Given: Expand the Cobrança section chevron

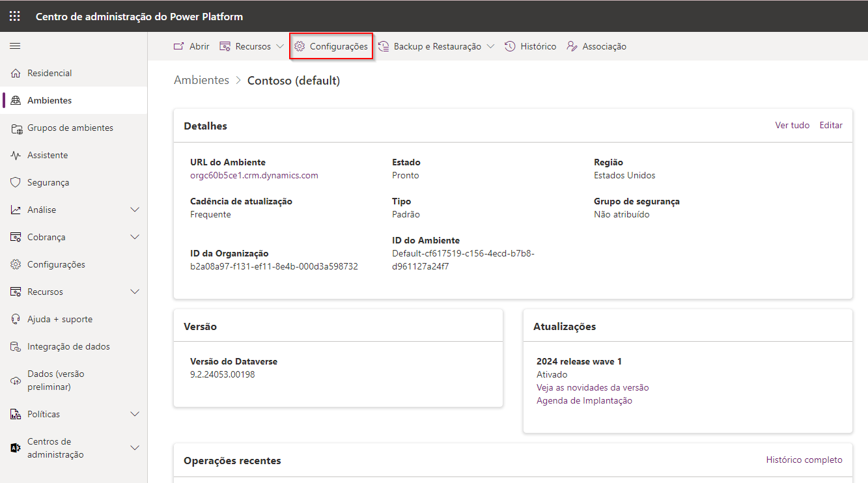Looking at the screenshot, I should click(135, 237).
